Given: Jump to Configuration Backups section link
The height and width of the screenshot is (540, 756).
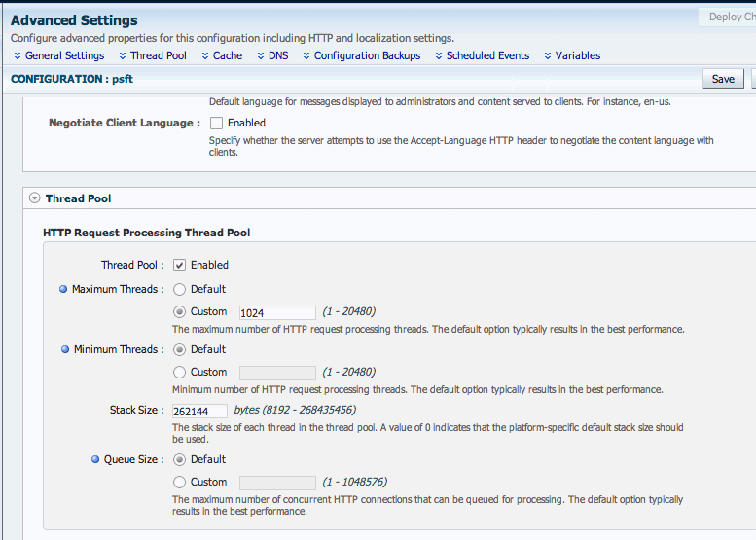Looking at the screenshot, I should 367,55.
